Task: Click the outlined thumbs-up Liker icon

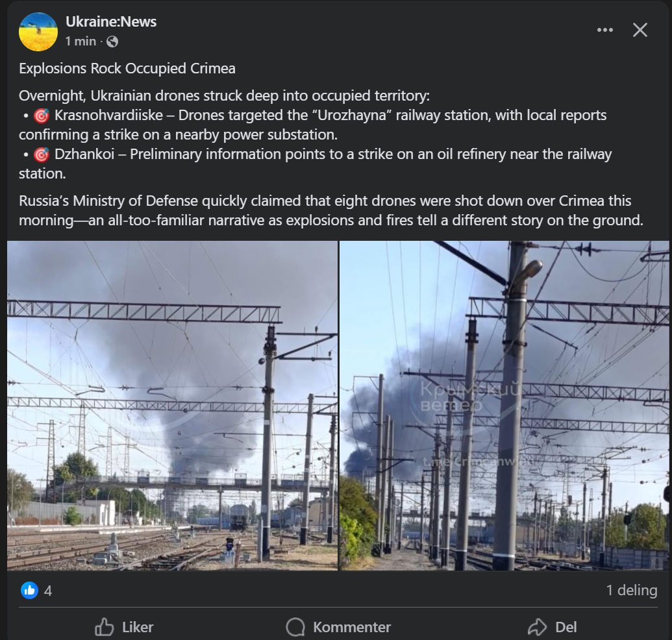Action: (x=104, y=627)
